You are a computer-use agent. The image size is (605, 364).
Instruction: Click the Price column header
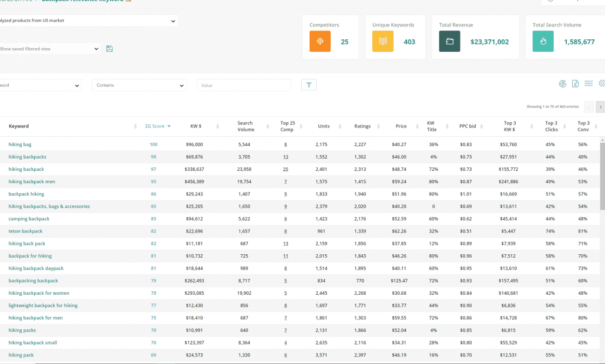pos(401,126)
